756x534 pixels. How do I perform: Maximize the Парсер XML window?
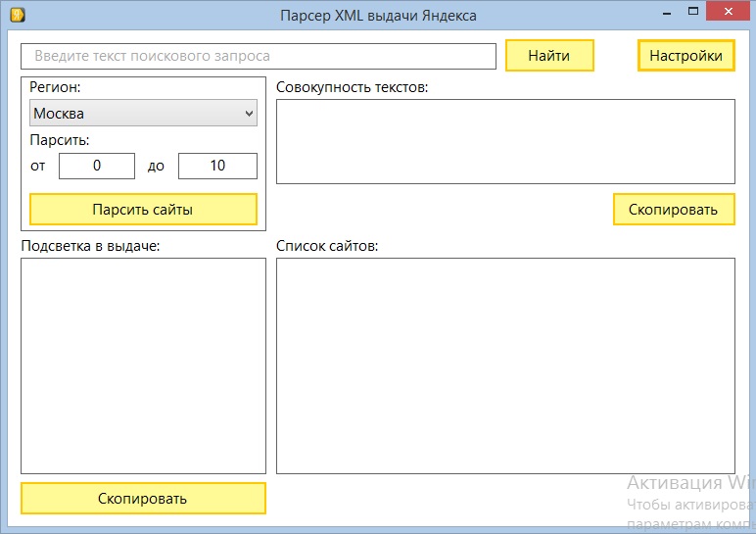[x=693, y=11]
